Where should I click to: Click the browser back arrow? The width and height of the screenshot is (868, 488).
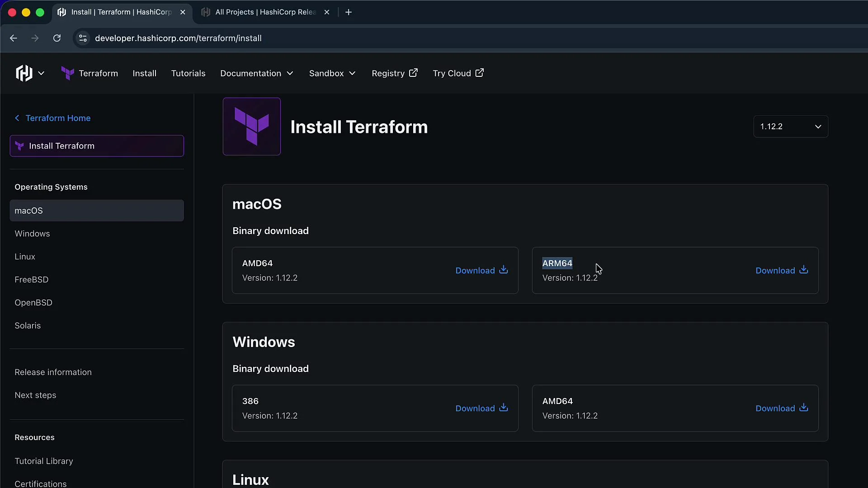click(x=14, y=38)
